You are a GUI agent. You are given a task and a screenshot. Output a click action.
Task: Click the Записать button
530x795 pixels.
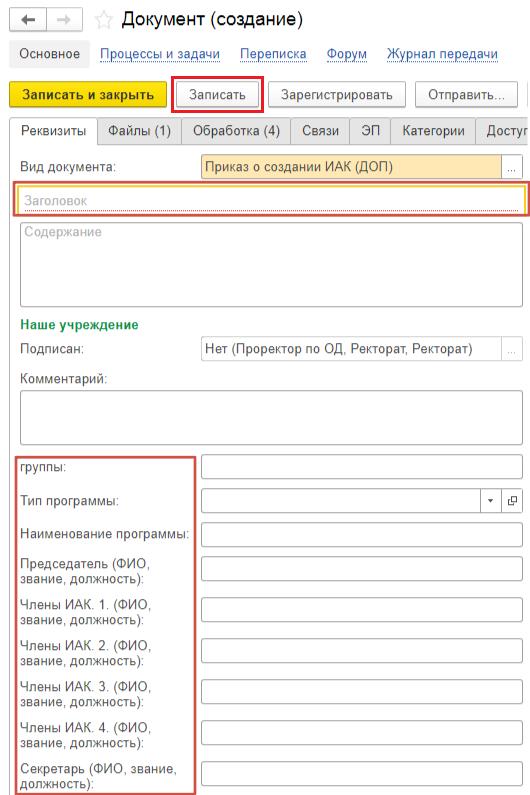217,95
